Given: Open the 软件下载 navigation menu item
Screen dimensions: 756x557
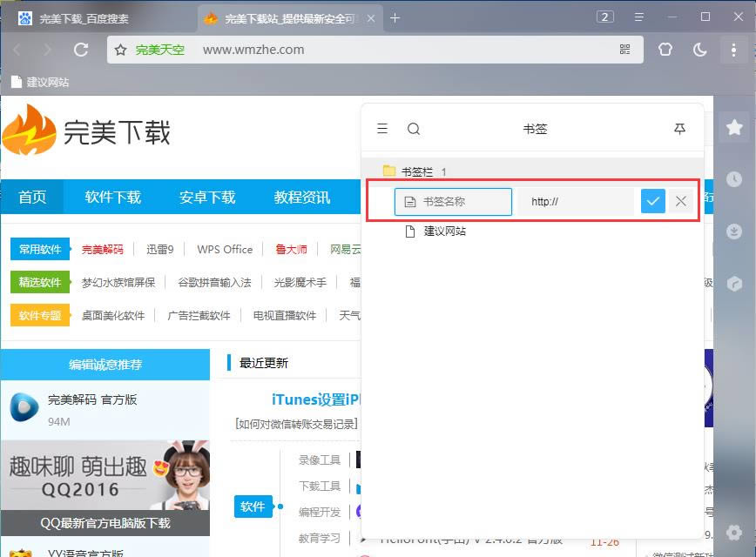Looking at the screenshot, I should pos(112,198).
